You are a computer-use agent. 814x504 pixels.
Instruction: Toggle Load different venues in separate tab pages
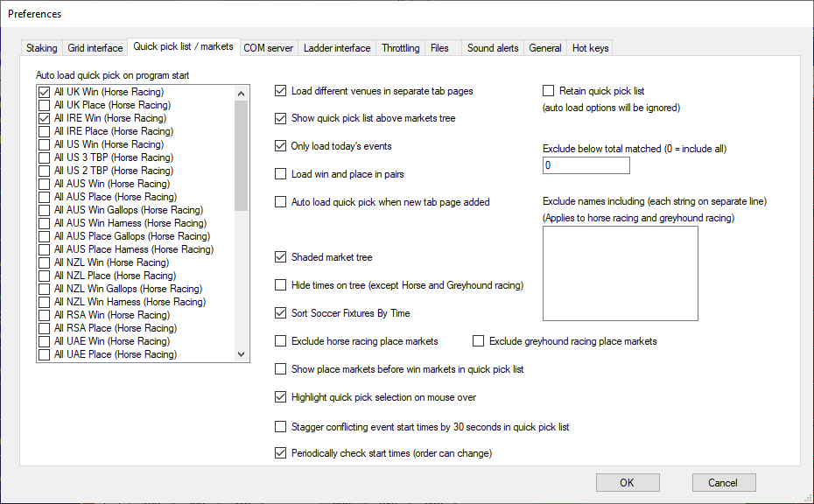coord(280,91)
